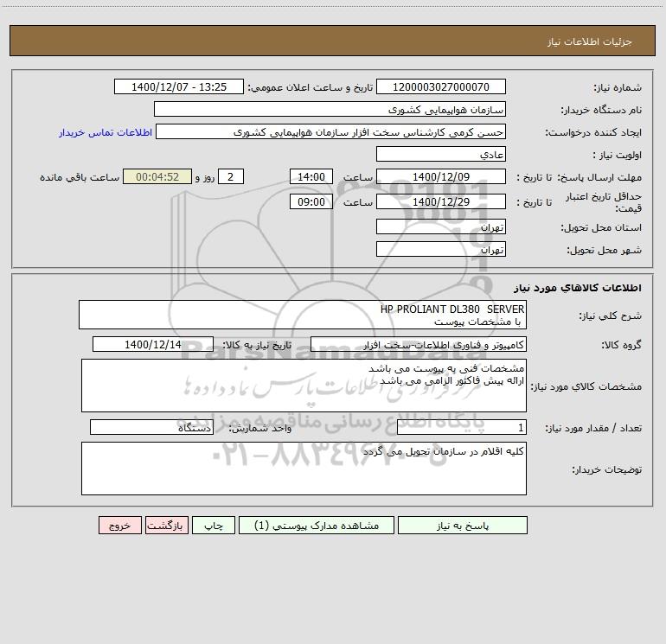Screen dimensions: 666x644
Task: Select the شماره نیاز field 1200003027000070
Action: (x=441, y=86)
